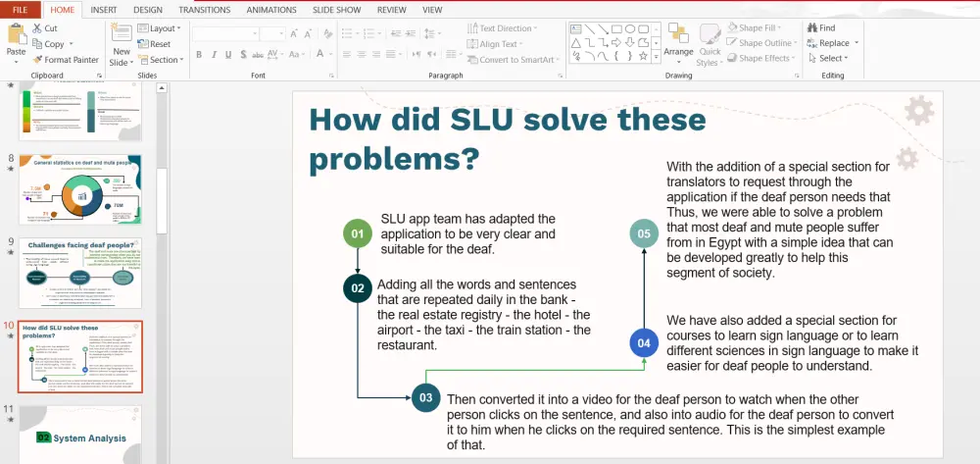
Task: Switch to the ANIMATIONS tab
Action: click(x=271, y=10)
